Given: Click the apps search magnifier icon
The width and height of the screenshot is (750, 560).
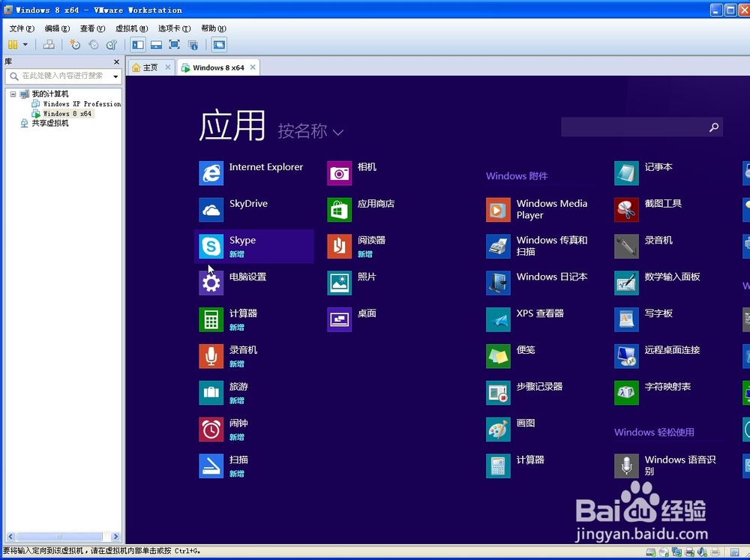Looking at the screenshot, I should pos(714,127).
